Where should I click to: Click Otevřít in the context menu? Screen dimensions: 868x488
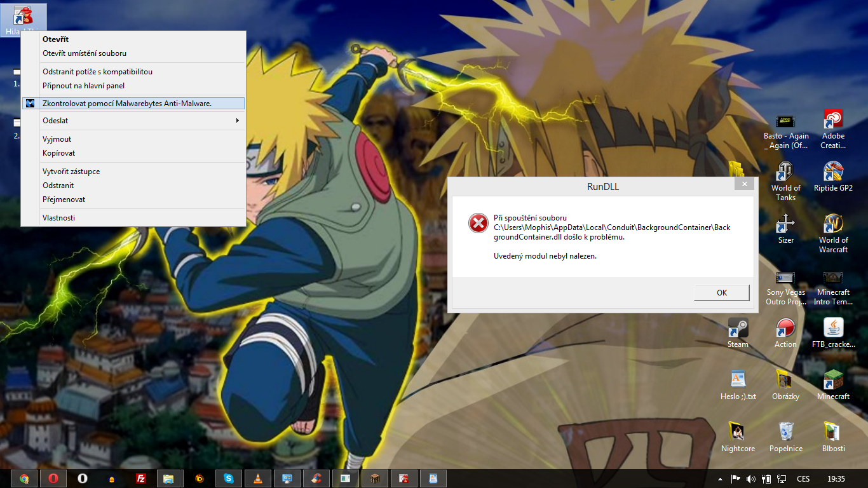[133, 39]
